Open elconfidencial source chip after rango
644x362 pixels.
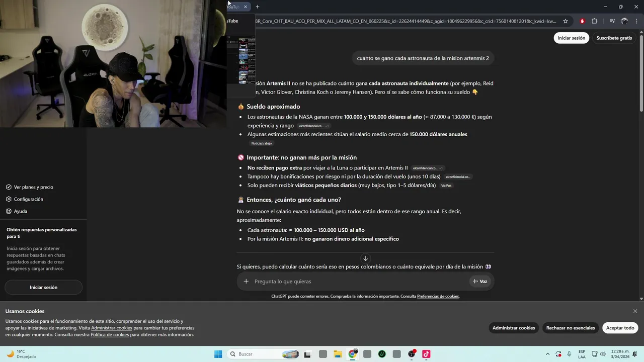click(313, 126)
